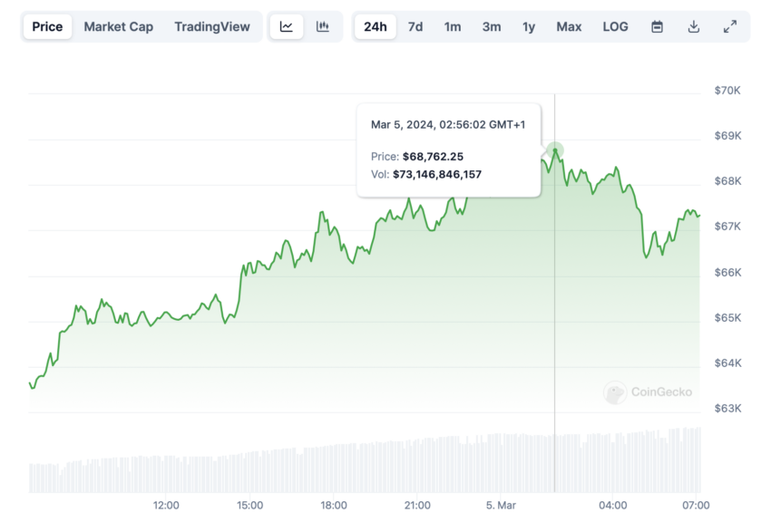Switch to candlestick chart view icon
Viewport: 771px width, 532px height.
coord(323,26)
